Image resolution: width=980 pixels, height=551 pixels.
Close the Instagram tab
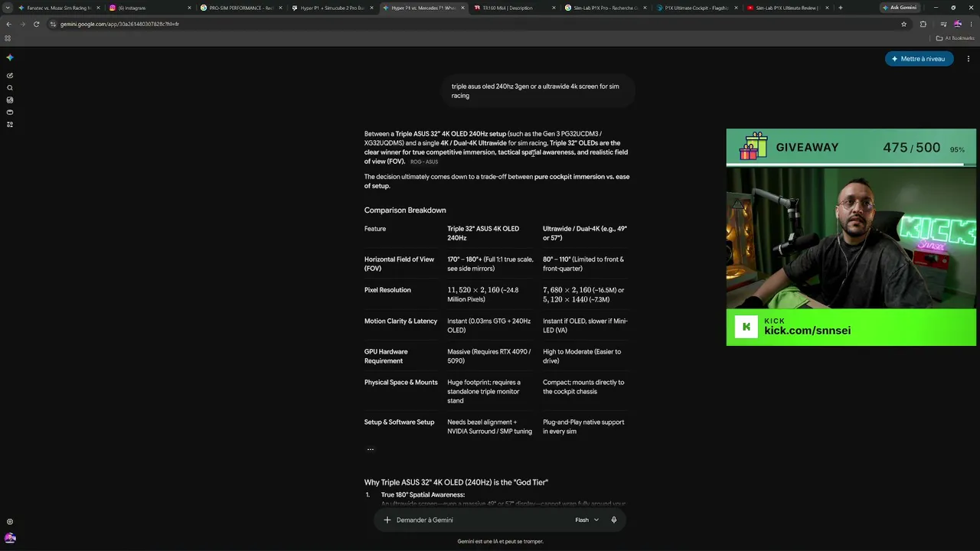tap(189, 8)
